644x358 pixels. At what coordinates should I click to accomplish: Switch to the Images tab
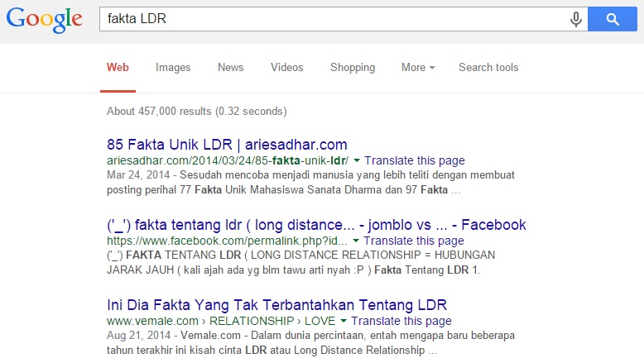(173, 68)
